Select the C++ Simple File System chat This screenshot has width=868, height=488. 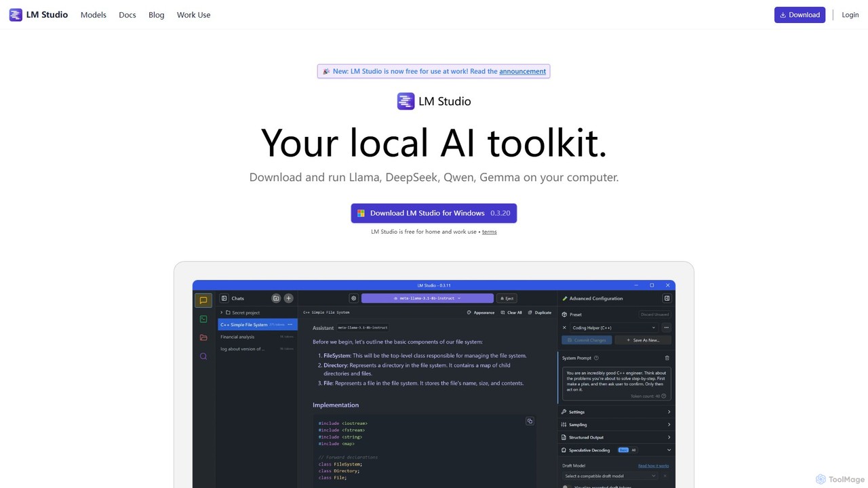click(x=258, y=325)
